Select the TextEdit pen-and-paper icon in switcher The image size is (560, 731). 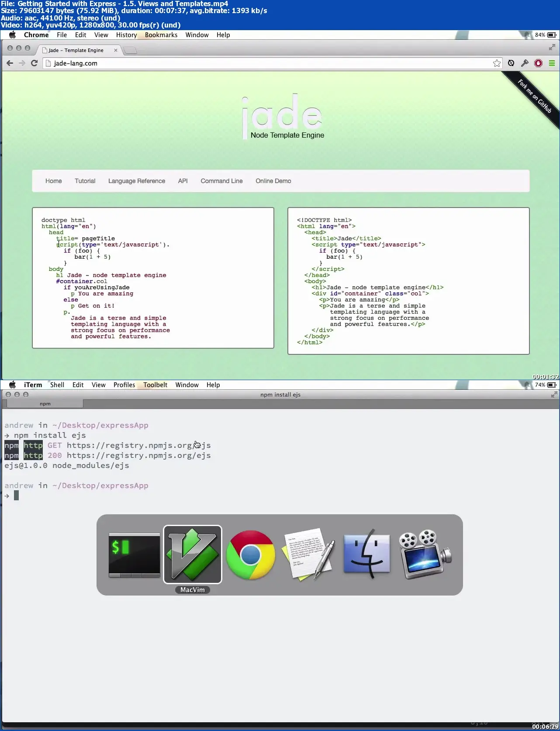309,555
